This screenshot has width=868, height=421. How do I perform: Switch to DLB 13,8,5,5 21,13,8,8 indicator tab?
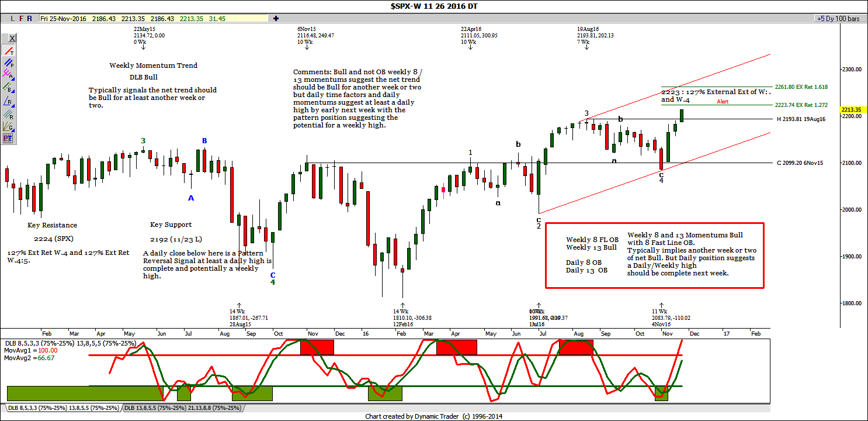183,408
